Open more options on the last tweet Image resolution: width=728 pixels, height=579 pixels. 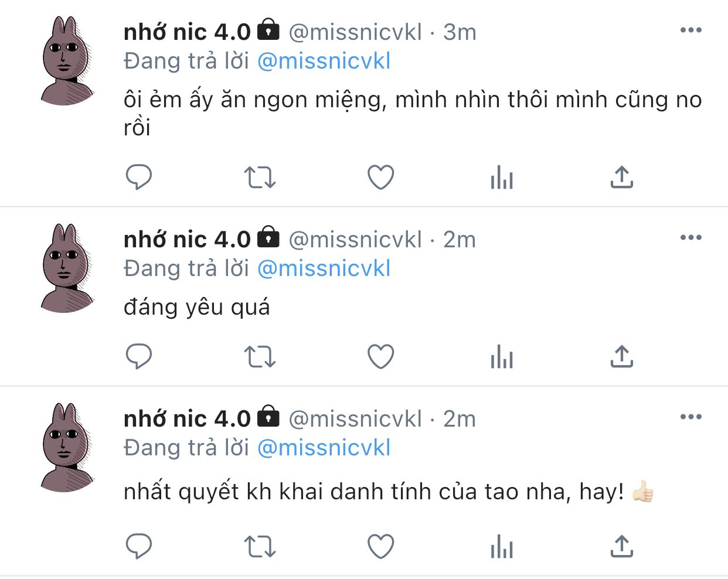pos(690,417)
